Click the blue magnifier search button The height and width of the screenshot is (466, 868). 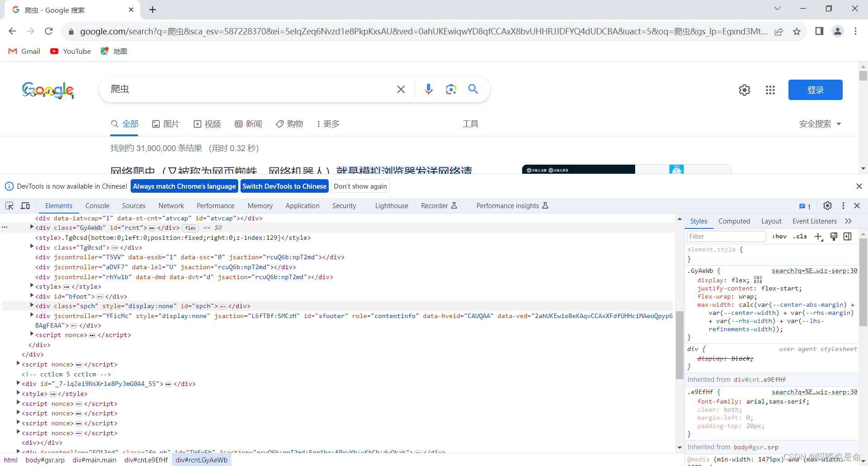(473, 89)
